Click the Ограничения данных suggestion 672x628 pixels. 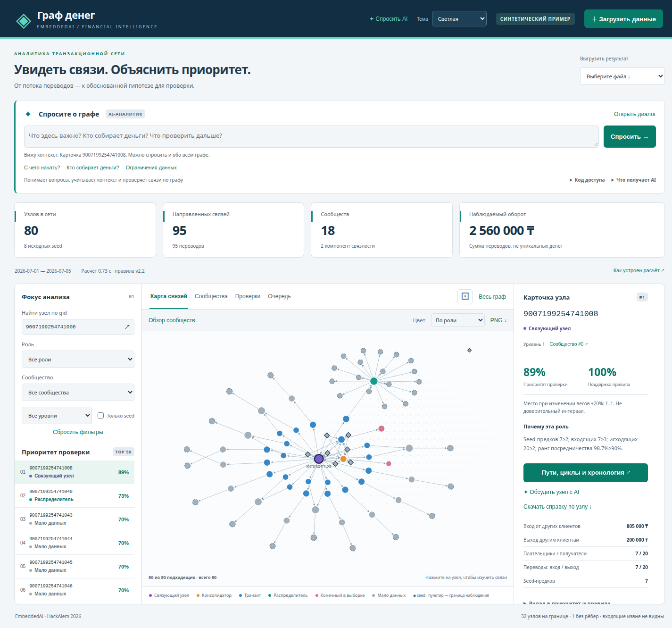[x=151, y=167]
